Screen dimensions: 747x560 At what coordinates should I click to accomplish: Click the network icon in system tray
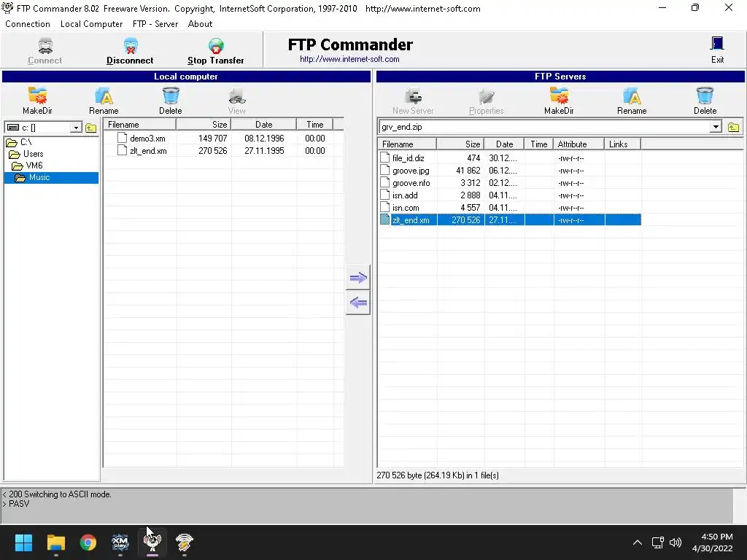click(x=658, y=542)
